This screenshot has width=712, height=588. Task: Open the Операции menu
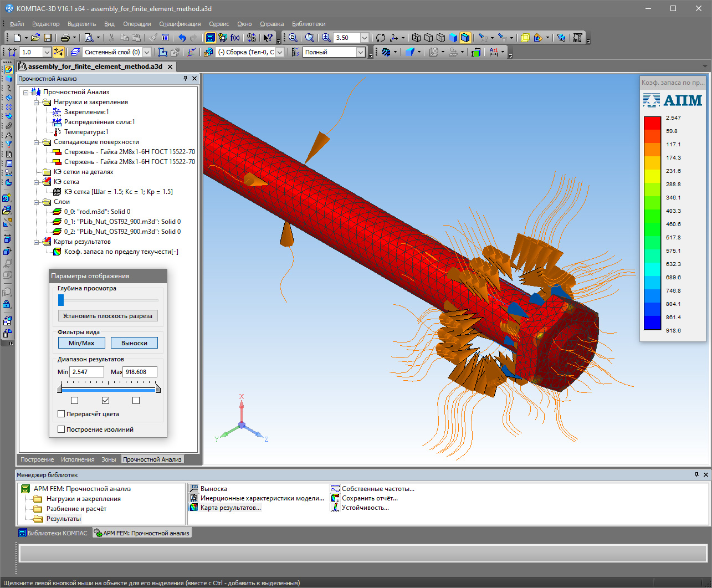coord(137,24)
